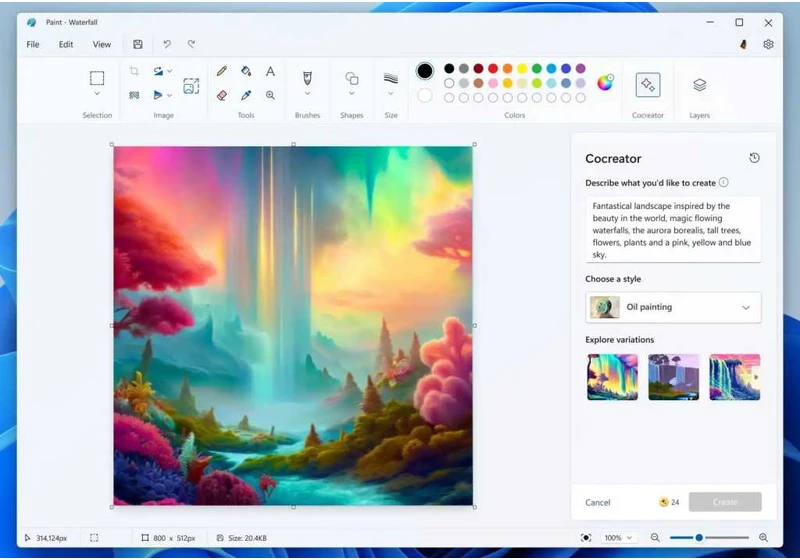The width and height of the screenshot is (800, 560).
Task: Open the 100% zoom level dropdown
Action: click(x=618, y=538)
